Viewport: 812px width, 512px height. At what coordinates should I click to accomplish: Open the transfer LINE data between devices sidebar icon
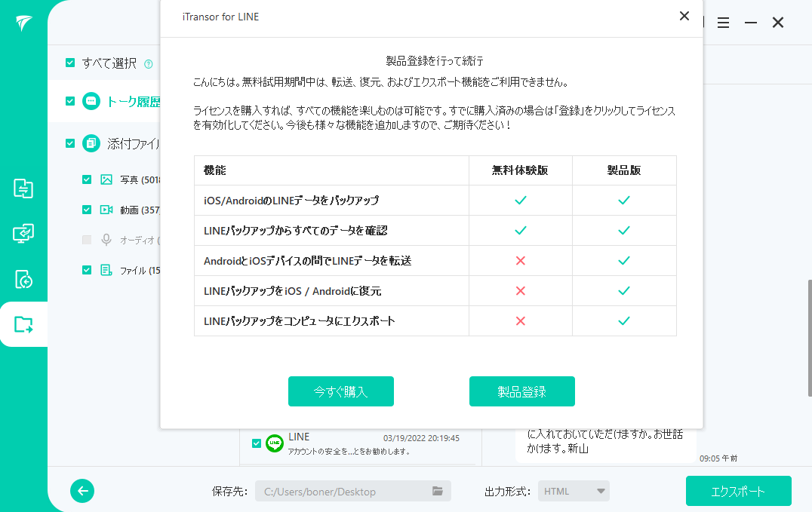pyautogui.click(x=23, y=189)
